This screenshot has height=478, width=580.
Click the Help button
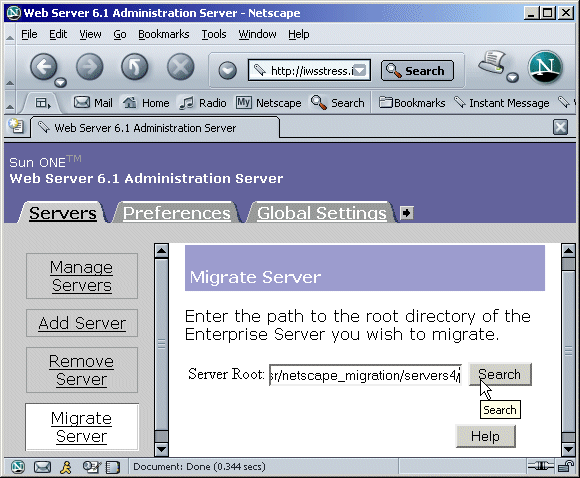485,436
